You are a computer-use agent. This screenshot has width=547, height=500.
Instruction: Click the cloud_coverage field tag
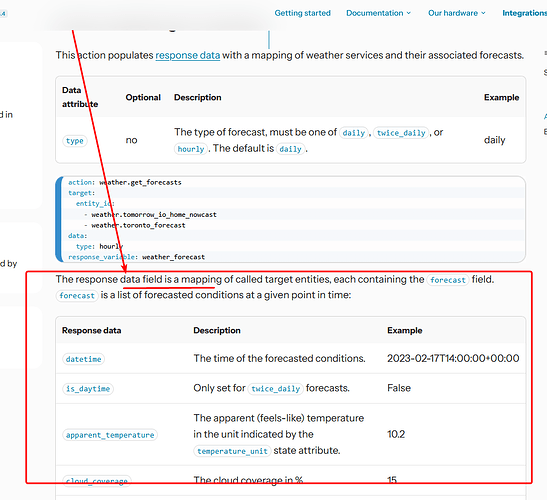[x=97, y=481]
